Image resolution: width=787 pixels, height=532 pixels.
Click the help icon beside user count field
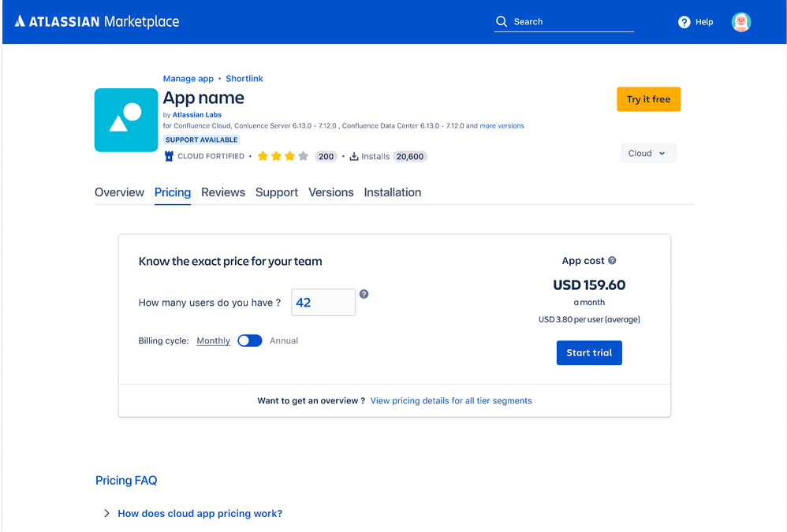[364, 294]
